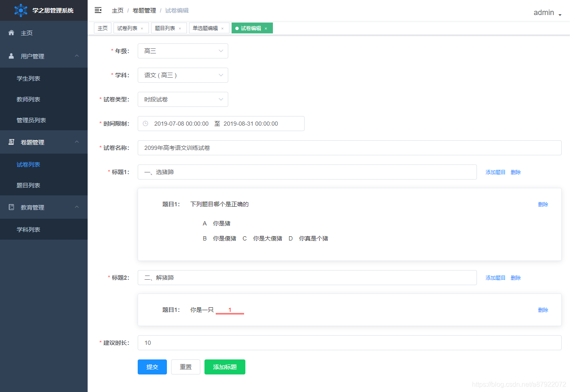This screenshot has width=570, height=392.
Task: Click option B 你是傻猪
Action: click(x=219, y=238)
